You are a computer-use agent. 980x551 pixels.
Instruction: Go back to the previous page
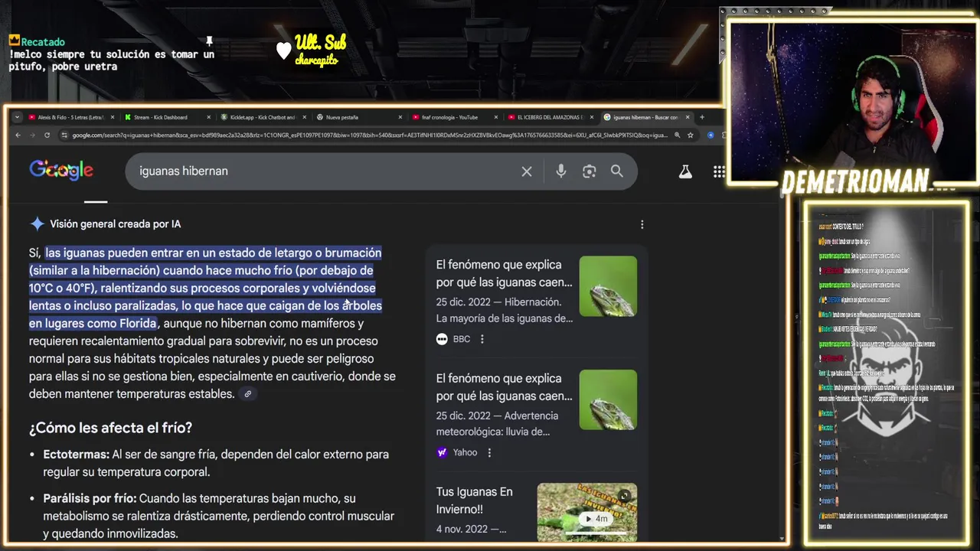click(x=18, y=135)
